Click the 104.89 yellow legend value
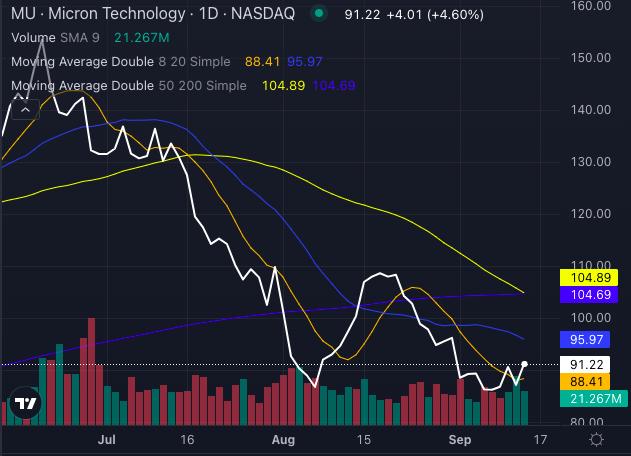The width and height of the screenshot is (631, 456). [283, 86]
